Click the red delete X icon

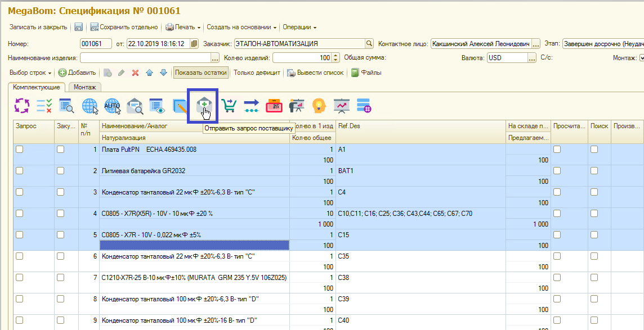[135, 73]
